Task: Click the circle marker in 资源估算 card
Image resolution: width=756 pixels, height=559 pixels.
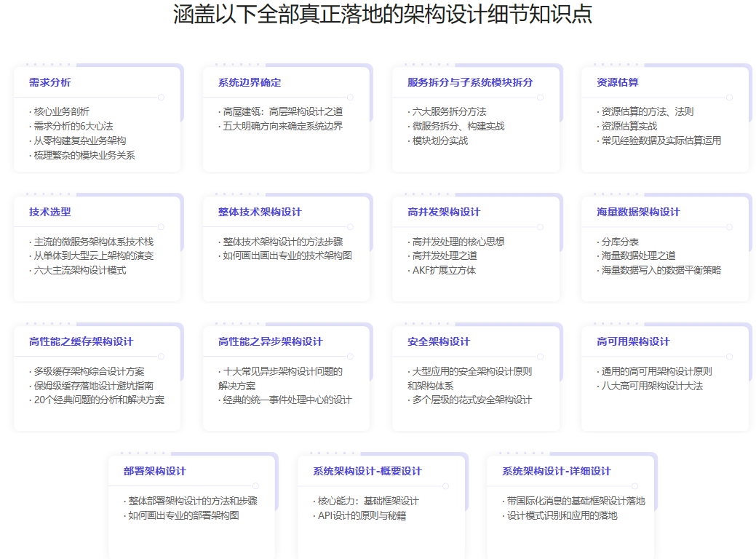Action: coord(729,97)
